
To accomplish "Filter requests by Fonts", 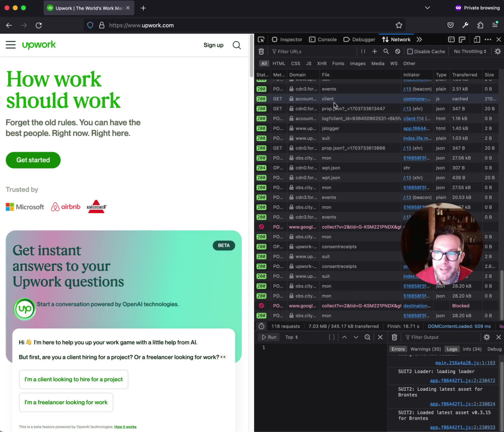I will point(338,63).
